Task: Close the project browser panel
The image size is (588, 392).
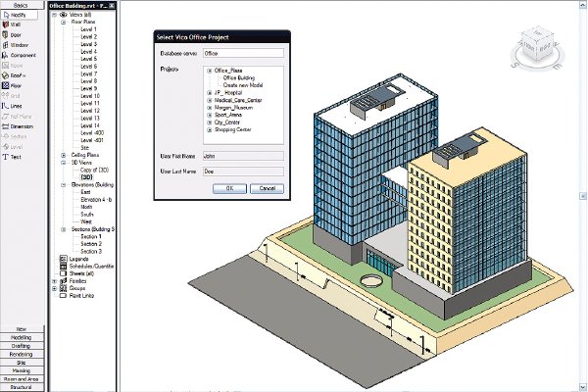Action: point(112,6)
